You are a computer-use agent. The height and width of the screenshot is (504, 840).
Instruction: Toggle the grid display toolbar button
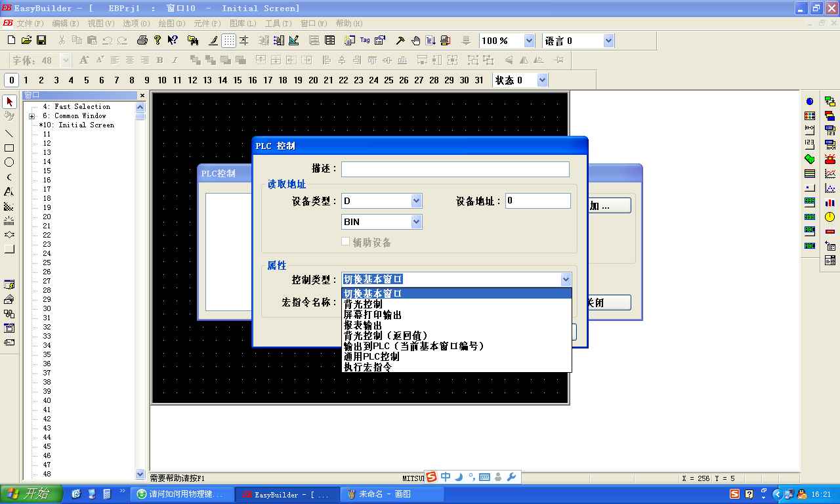pos(228,41)
